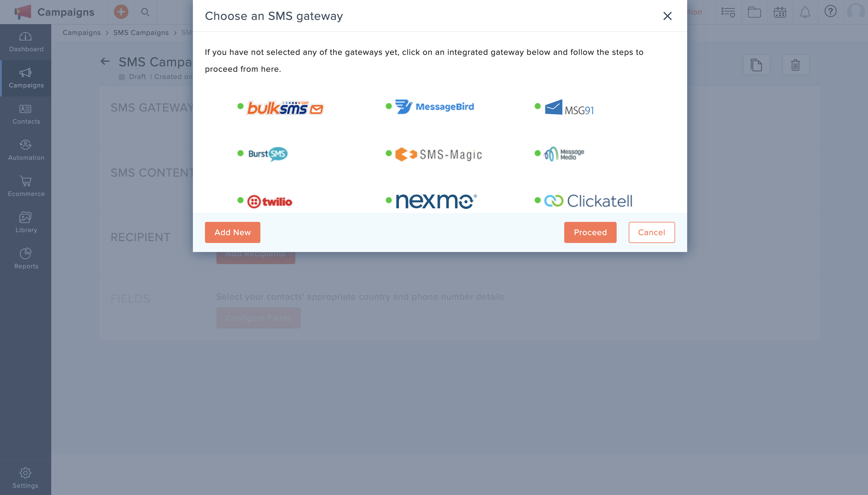Click the Proceed button
The width and height of the screenshot is (868, 495).
(x=590, y=232)
